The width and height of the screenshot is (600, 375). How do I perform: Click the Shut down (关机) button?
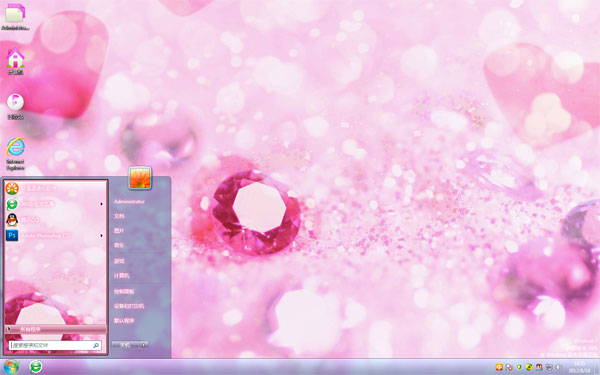[x=125, y=345]
